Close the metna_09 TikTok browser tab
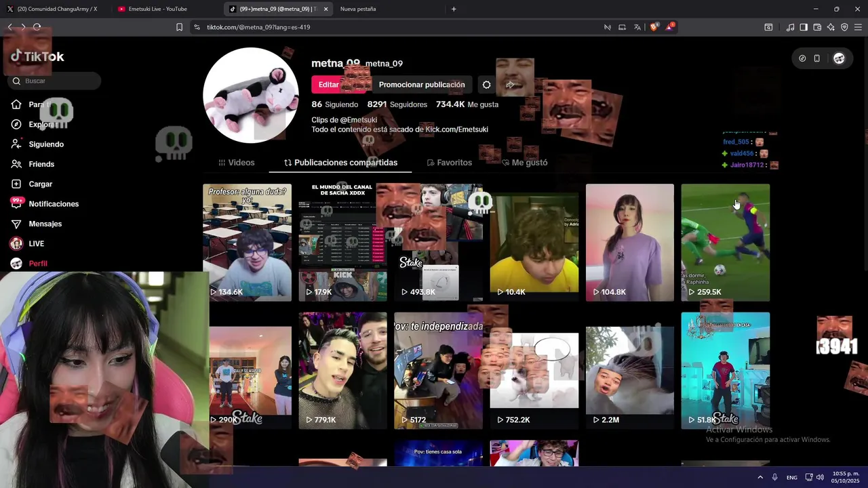The height and width of the screenshot is (488, 868). [325, 9]
